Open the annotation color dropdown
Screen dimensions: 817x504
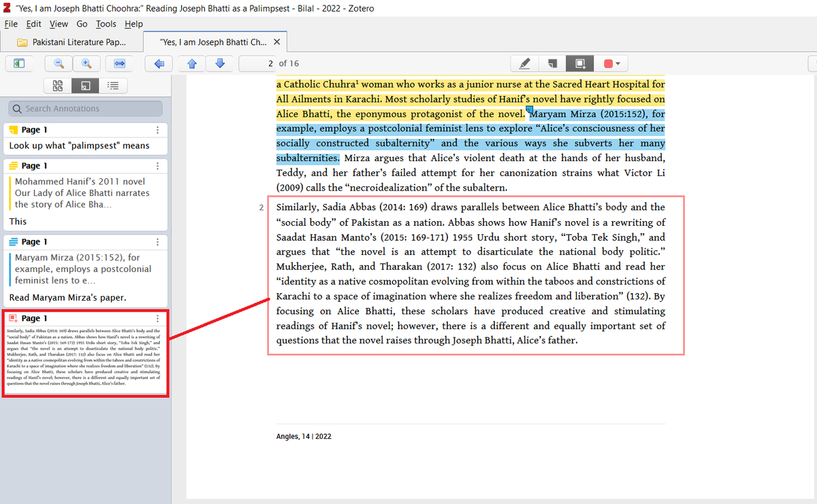617,63
